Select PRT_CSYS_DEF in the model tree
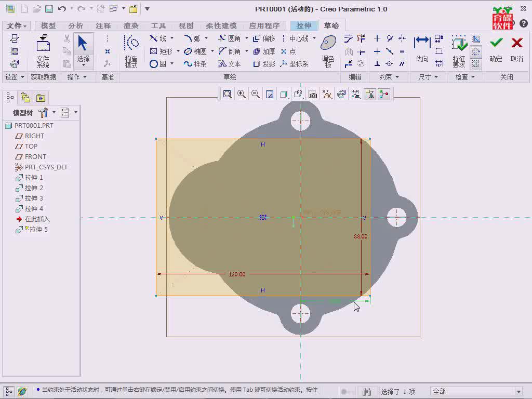Image resolution: width=532 pixels, height=399 pixels. tap(42, 167)
